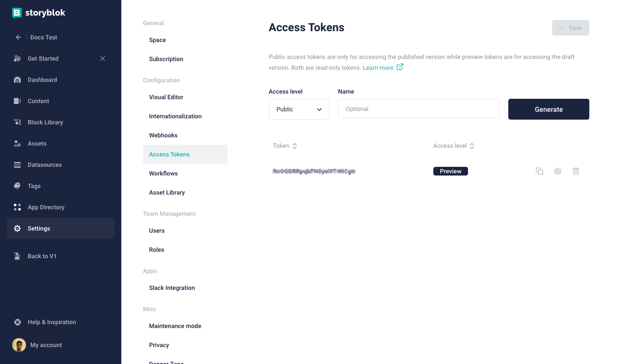Viewport: 624px width, 364px height.
Task: Click the Storyblok logo icon
Action: 17,13
